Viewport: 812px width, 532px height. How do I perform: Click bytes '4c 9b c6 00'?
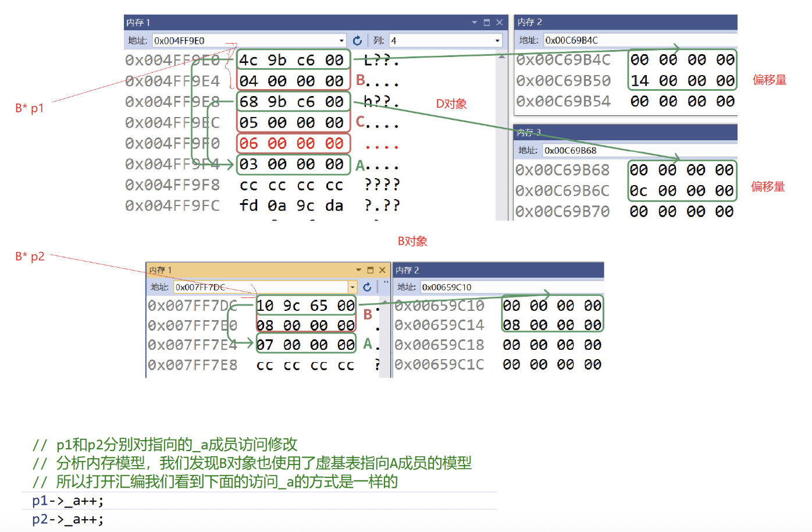(x=292, y=60)
